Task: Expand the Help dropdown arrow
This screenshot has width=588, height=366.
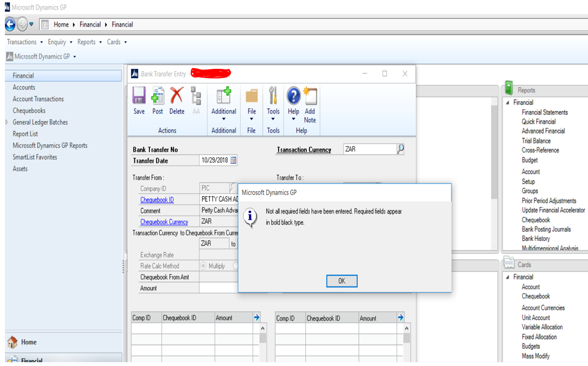Action: pyautogui.click(x=293, y=119)
